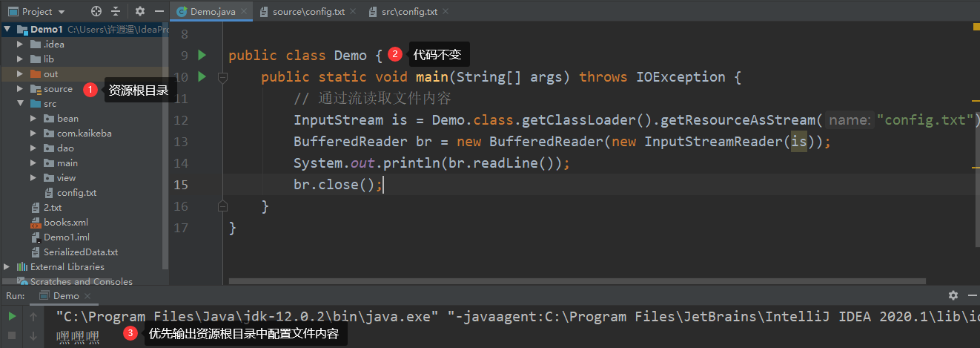Expand External Libraries node
The width and height of the screenshot is (980, 348).
[7, 267]
